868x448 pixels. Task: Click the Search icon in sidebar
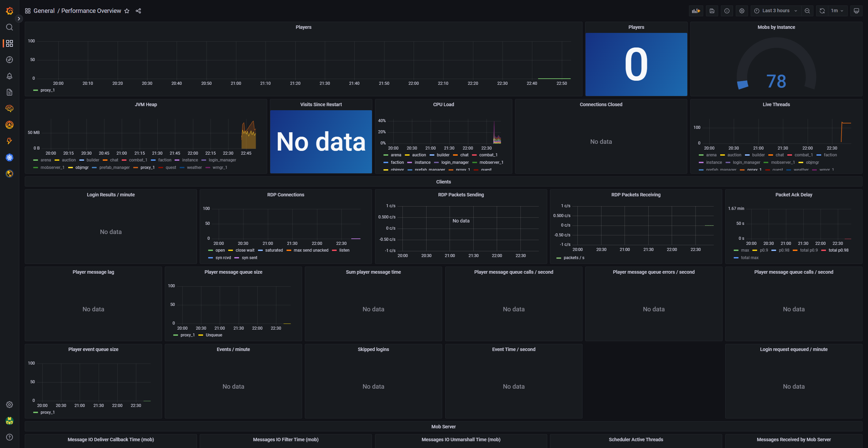(9, 27)
